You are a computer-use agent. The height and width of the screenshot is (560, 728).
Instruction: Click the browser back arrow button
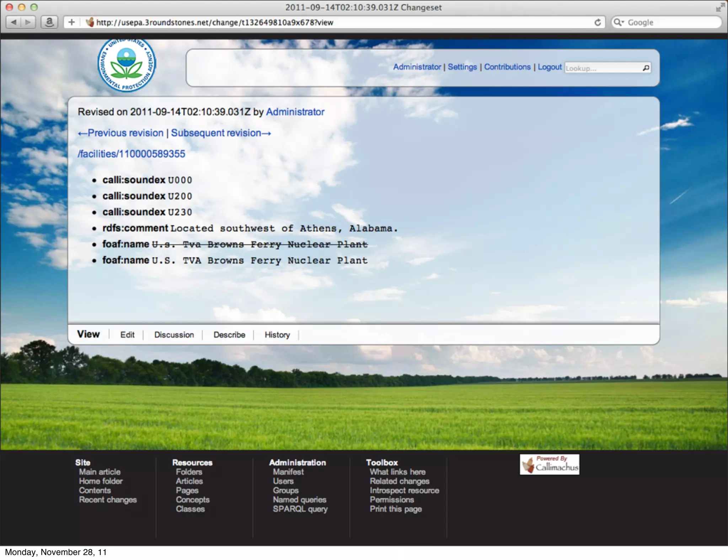pos(14,22)
